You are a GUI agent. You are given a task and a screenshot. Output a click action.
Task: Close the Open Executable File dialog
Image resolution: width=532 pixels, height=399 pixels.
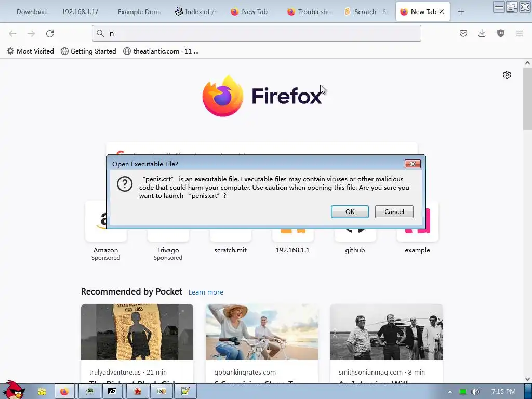(x=412, y=164)
